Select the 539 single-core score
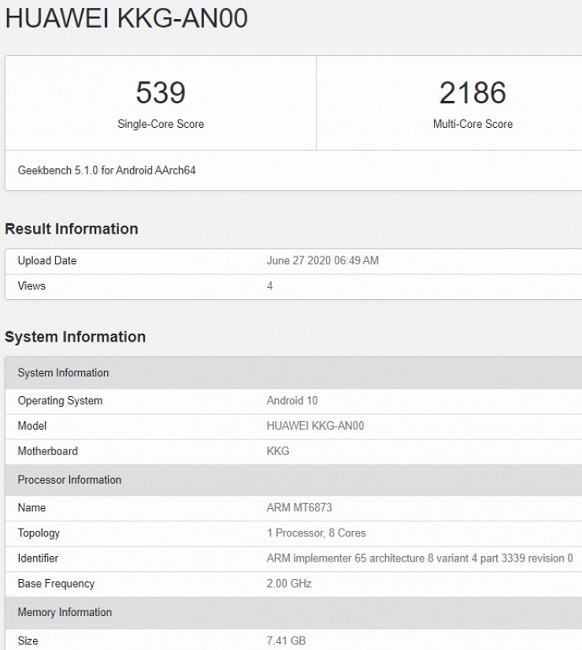The image size is (582, 650). point(161,92)
